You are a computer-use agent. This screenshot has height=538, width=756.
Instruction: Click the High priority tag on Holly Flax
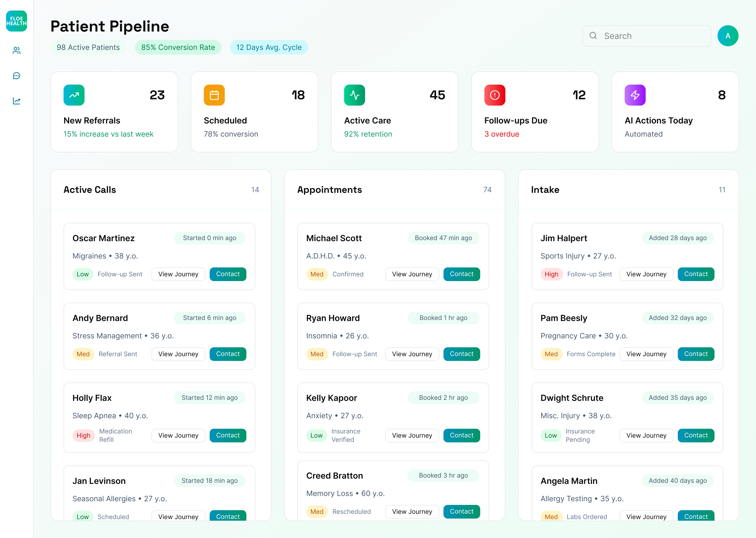[x=83, y=435]
